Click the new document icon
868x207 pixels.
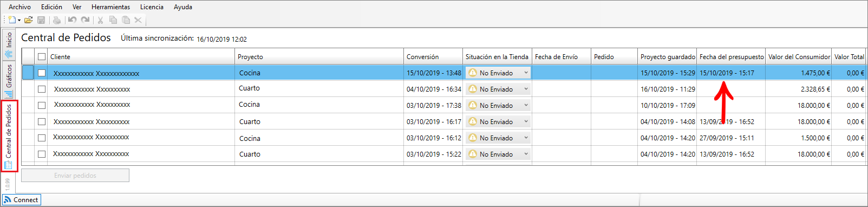12,20
